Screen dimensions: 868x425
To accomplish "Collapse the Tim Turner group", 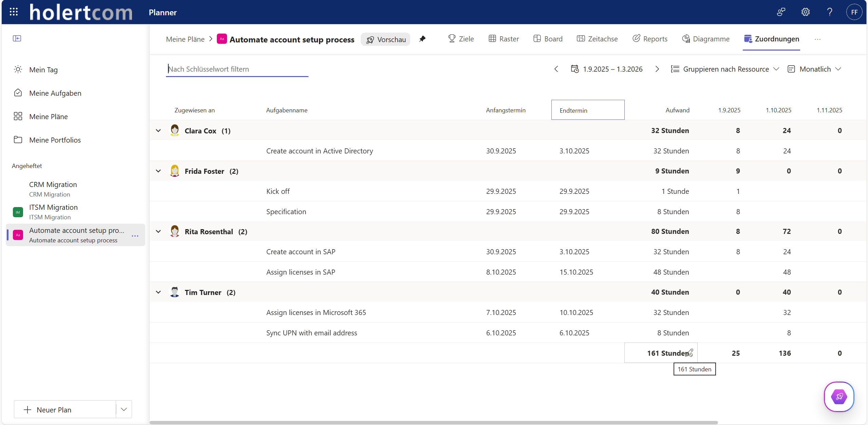I will tap(158, 292).
